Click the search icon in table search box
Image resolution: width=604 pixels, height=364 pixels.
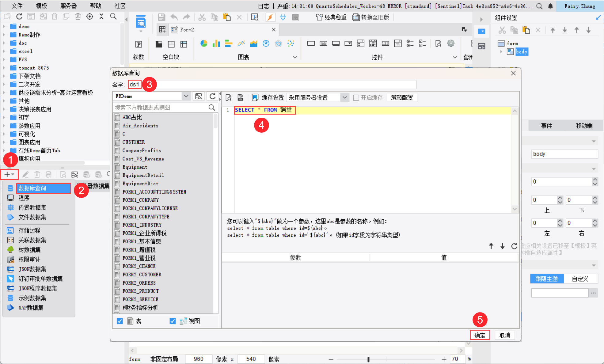pyautogui.click(x=212, y=108)
